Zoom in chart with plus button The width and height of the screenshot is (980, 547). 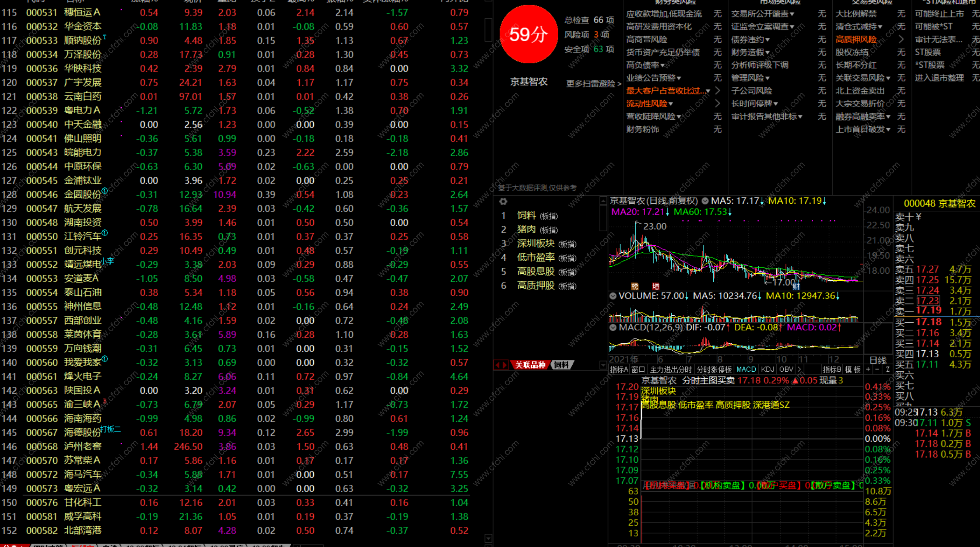pos(868,370)
